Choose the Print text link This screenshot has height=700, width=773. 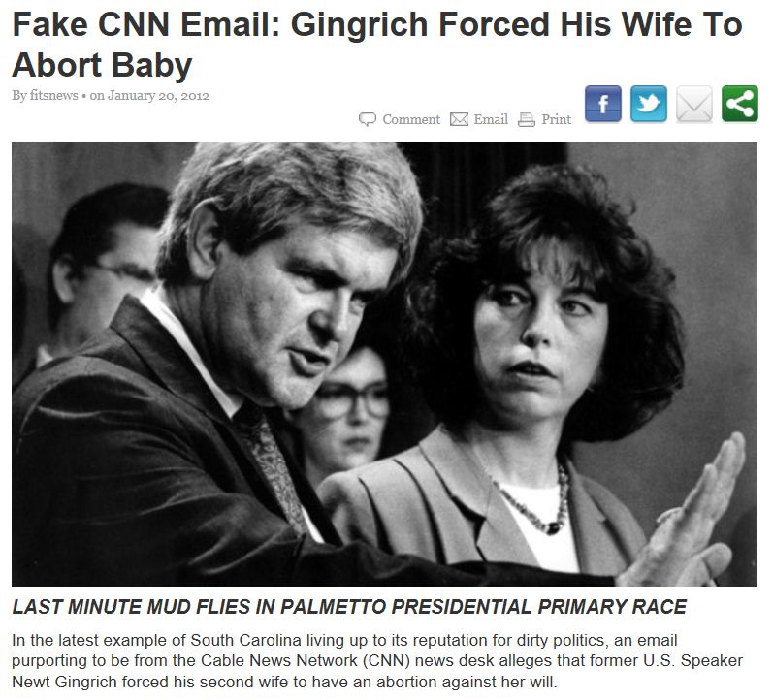tap(556, 119)
